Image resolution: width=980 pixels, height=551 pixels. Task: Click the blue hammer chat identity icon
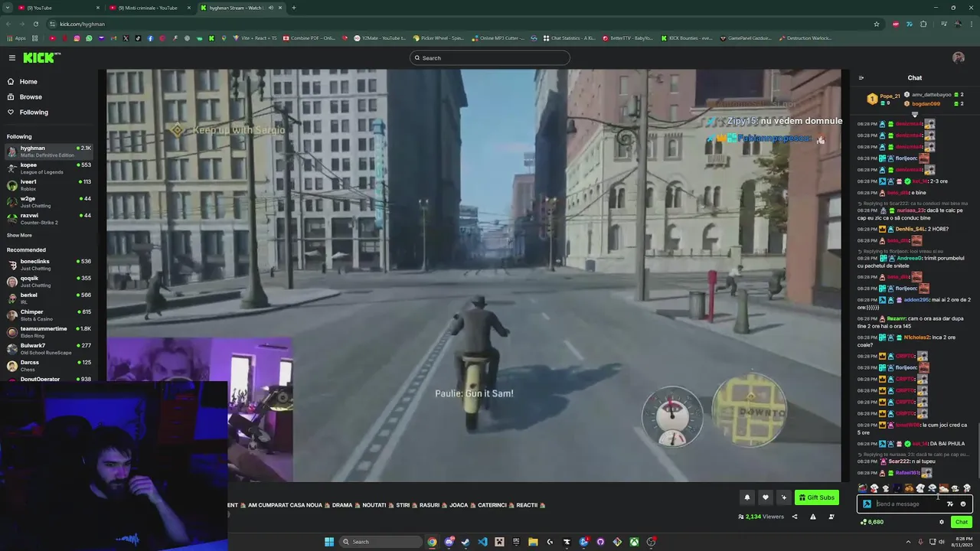click(x=867, y=504)
